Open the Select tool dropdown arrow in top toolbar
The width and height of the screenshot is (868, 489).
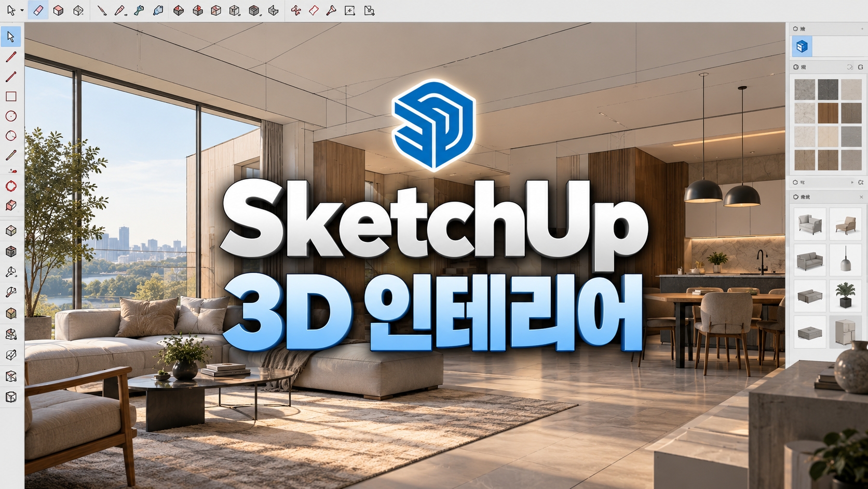(22, 11)
